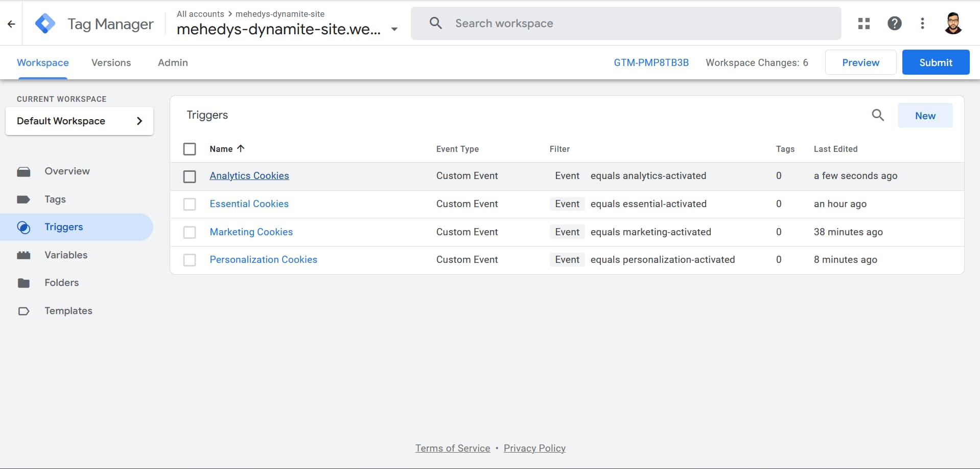
Task: Check the Analytics Cookies row checkbox
Action: (x=190, y=176)
